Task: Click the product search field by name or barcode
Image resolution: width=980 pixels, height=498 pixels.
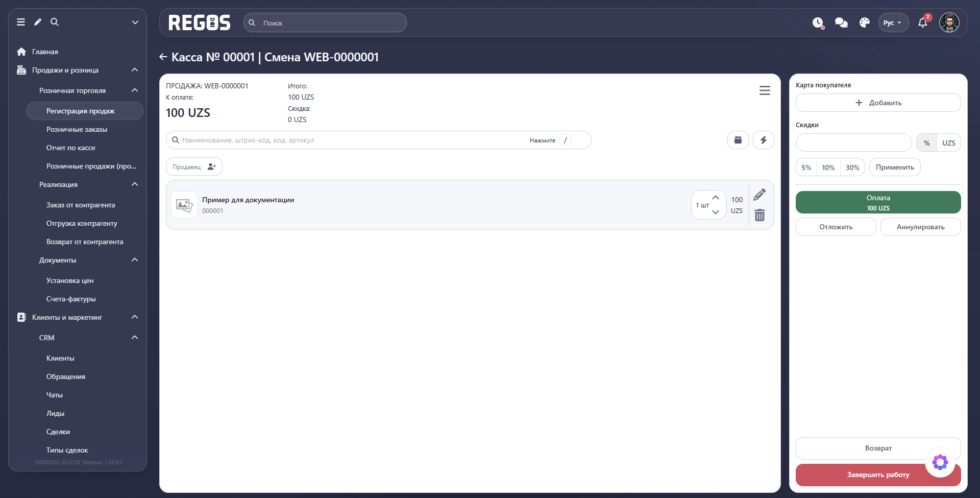Action: click(378, 140)
